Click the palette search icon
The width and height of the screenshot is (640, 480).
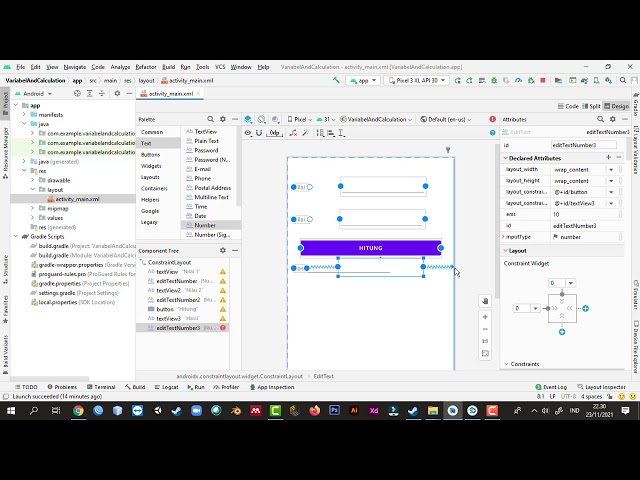(x=210, y=119)
